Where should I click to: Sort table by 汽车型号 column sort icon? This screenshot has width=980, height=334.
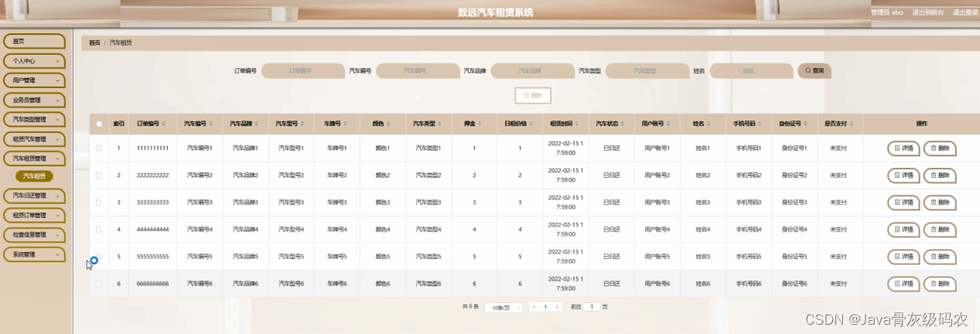pos(302,124)
